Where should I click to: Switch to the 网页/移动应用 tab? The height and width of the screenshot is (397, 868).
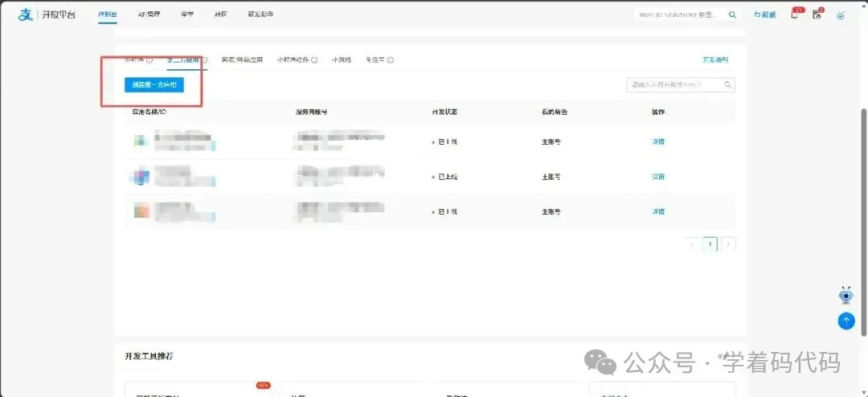click(242, 59)
